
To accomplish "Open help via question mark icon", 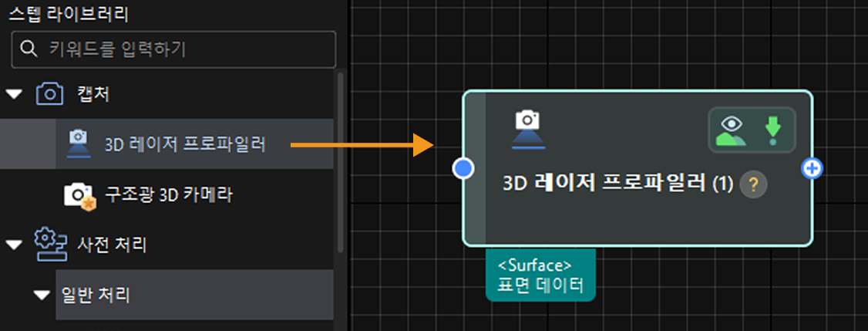I will 753,184.
